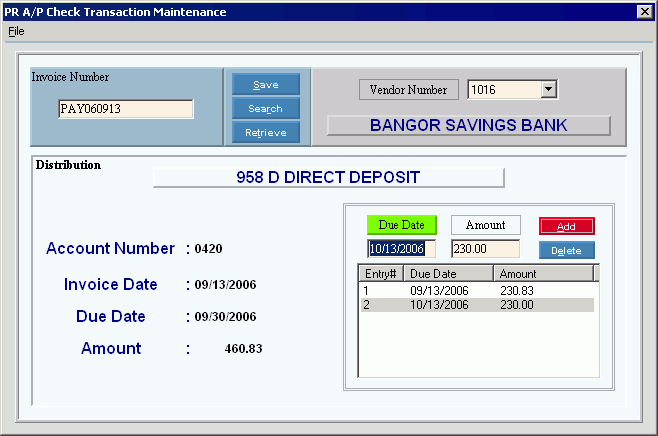
Task: Select entry 1 row dated 09/13/2006
Action: point(477,290)
